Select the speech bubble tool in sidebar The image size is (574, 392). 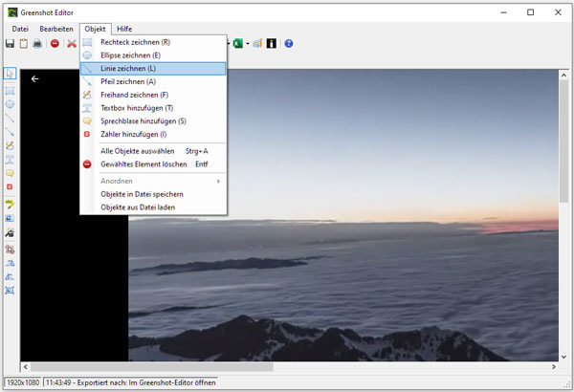tap(10, 173)
